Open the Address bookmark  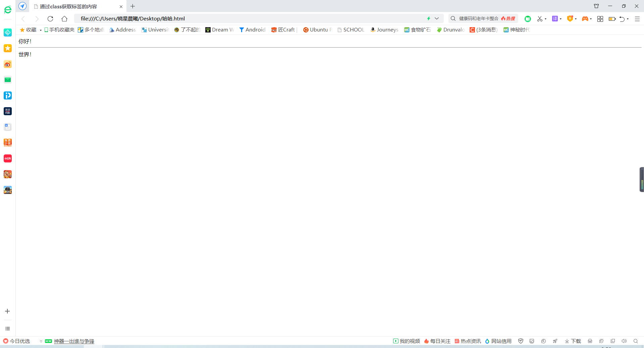(122, 30)
